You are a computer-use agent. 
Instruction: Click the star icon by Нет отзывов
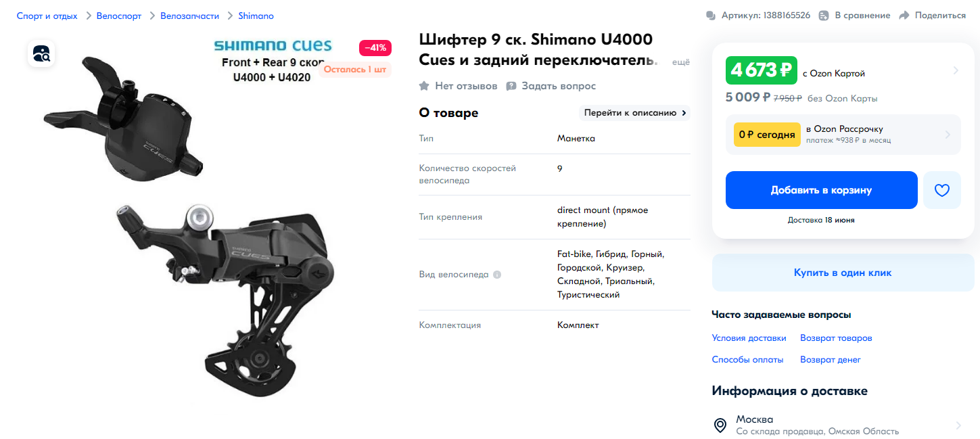424,86
